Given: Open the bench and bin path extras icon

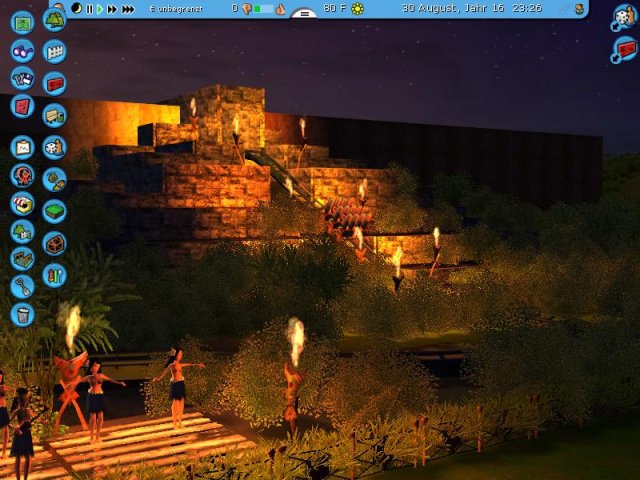Looking at the screenshot, I should (x=55, y=116).
